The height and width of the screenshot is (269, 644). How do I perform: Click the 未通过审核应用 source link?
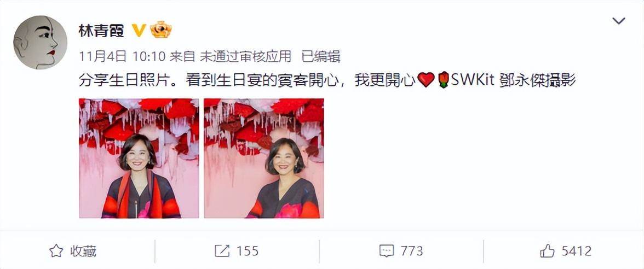(245, 56)
